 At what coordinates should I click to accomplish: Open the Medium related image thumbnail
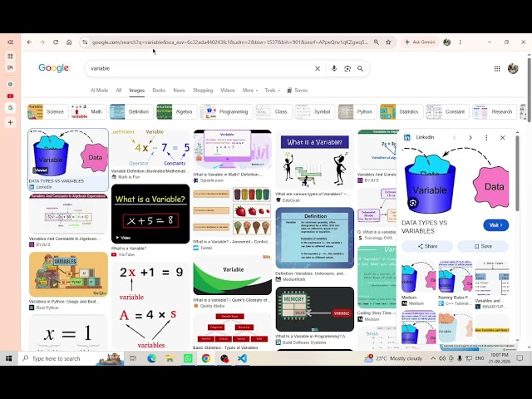pyautogui.click(x=419, y=277)
